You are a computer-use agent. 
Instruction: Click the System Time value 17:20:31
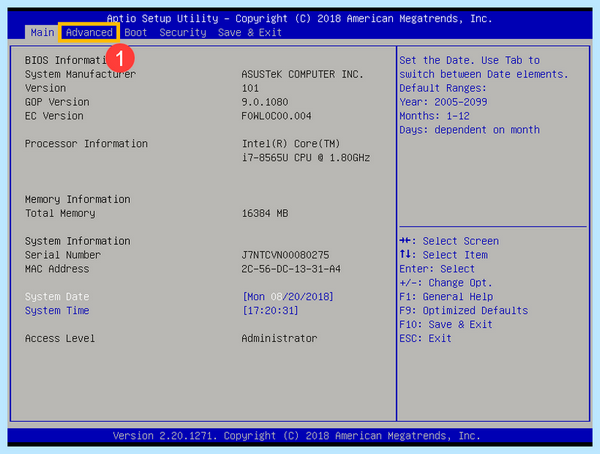[x=270, y=310]
